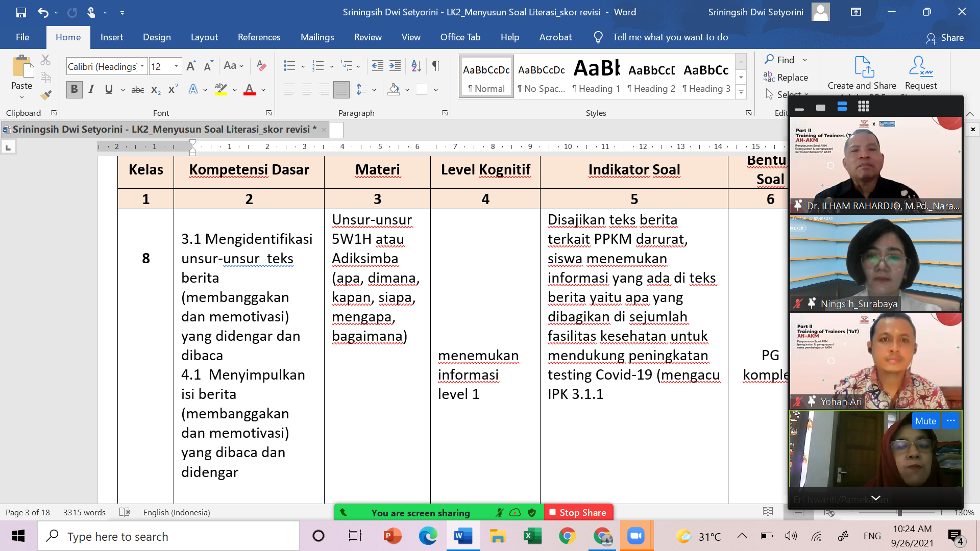Increase font size with the grow-font icon

[x=191, y=66]
